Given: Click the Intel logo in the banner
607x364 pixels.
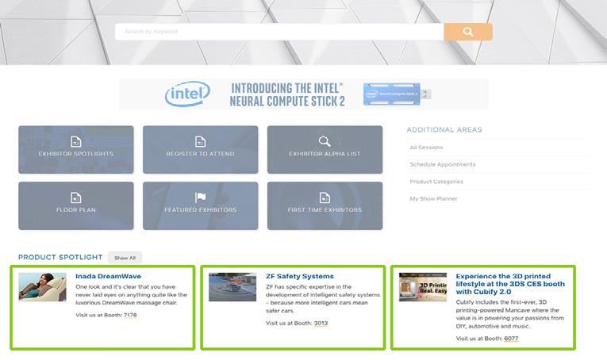Looking at the screenshot, I should pos(187,94).
